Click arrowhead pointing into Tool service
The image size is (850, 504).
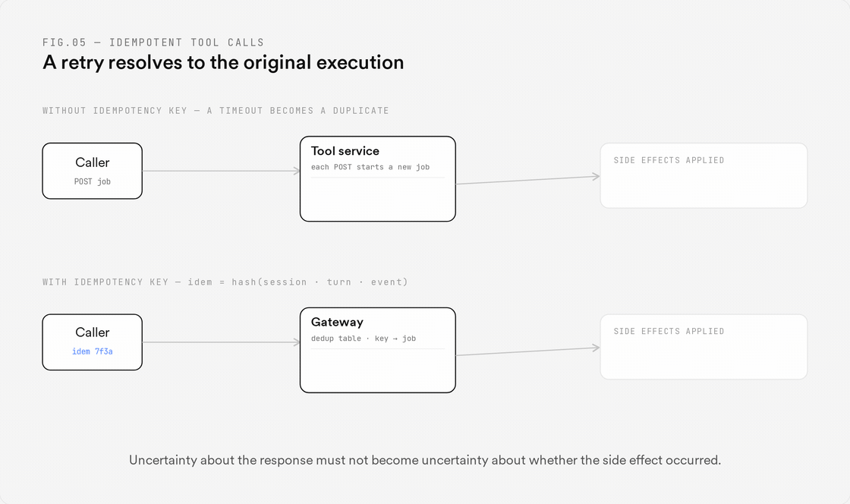pos(297,171)
